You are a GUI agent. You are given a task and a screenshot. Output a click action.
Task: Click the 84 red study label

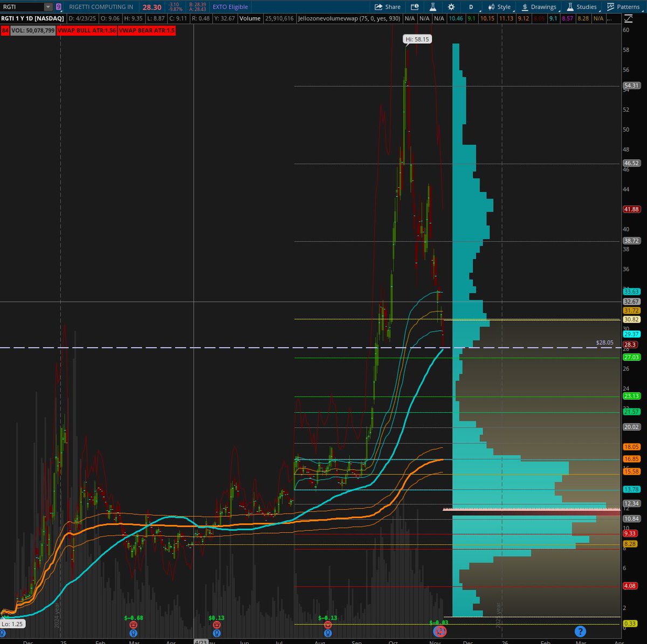point(5,31)
